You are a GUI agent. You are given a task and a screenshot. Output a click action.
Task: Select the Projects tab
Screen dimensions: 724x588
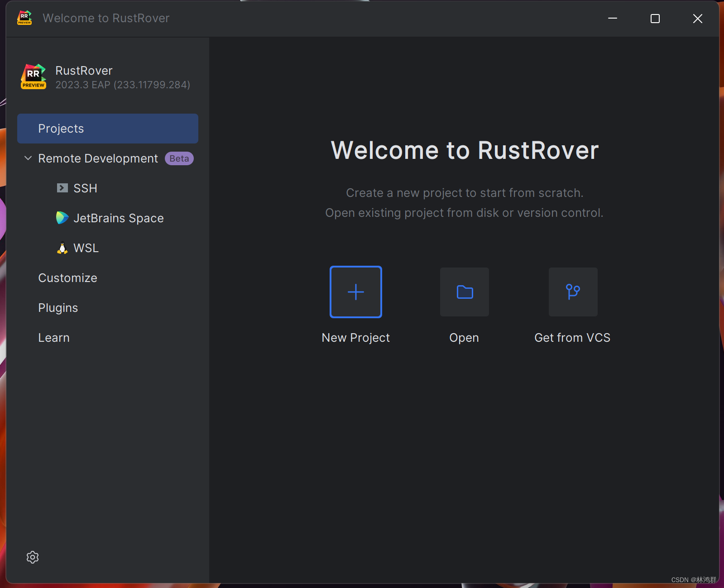point(108,129)
